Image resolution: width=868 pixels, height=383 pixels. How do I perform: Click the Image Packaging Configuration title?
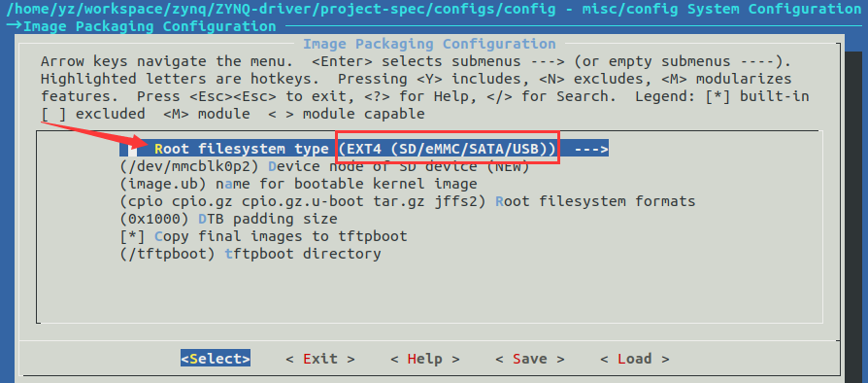(429, 44)
